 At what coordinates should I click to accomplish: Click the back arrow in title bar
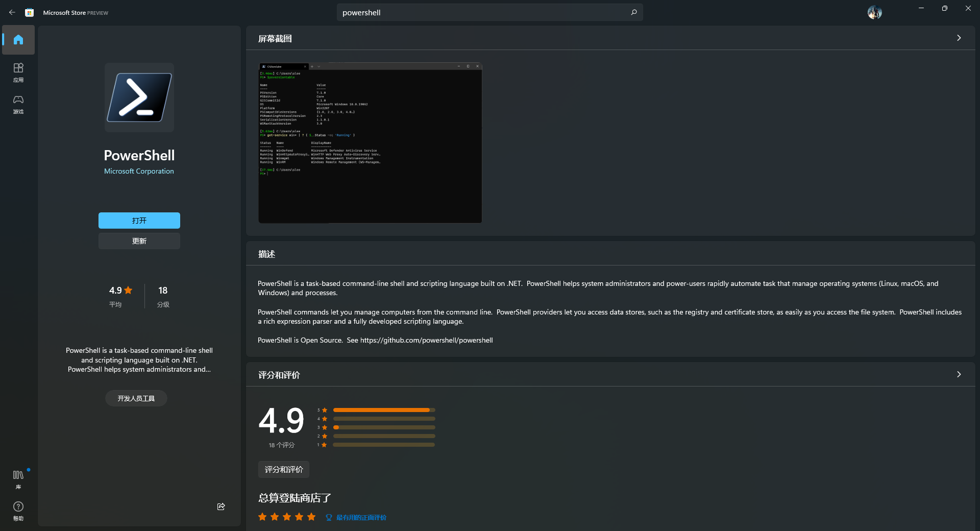click(12, 12)
